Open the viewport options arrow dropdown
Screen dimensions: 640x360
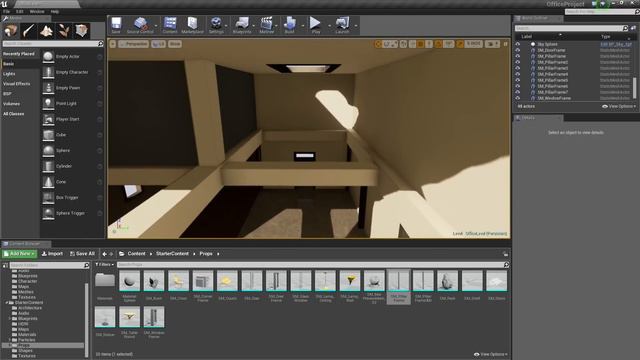point(113,44)
